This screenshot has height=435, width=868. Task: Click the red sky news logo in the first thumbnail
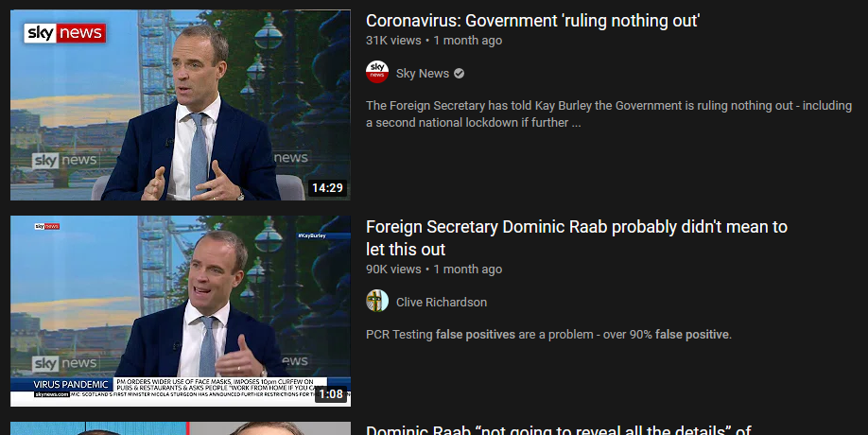point(64,33)
